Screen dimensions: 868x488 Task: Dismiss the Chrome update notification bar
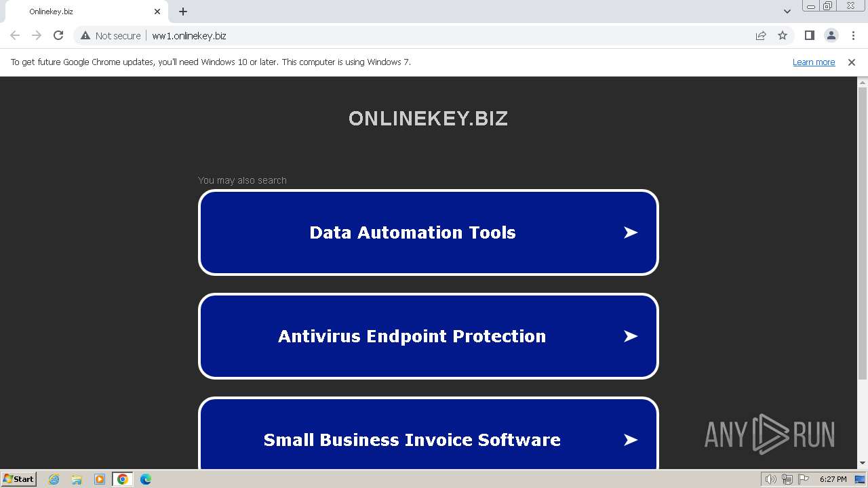pyautogui.click(x=852, y=62)
